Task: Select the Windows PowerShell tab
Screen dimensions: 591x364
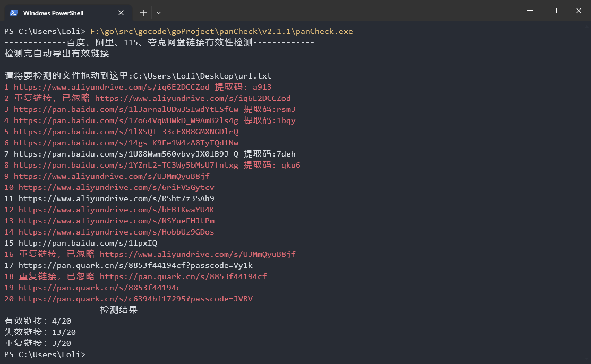Action: (x=68, y=13)
